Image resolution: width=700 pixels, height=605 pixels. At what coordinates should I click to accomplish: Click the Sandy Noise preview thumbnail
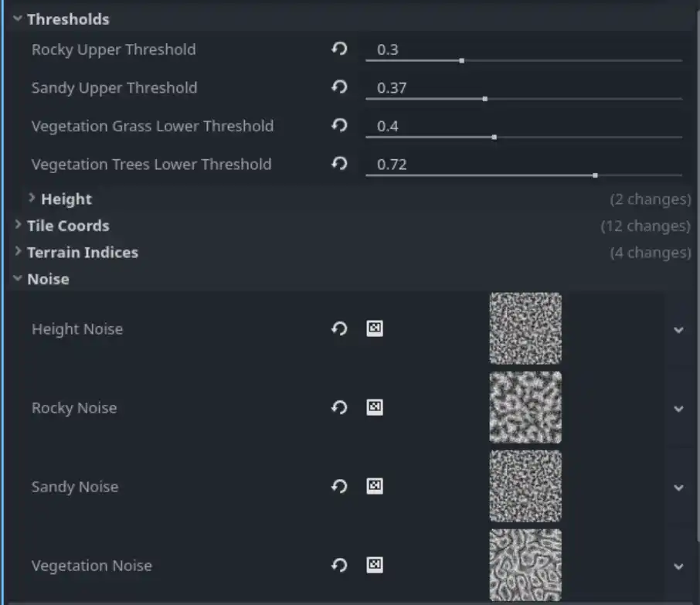(525, 486)
